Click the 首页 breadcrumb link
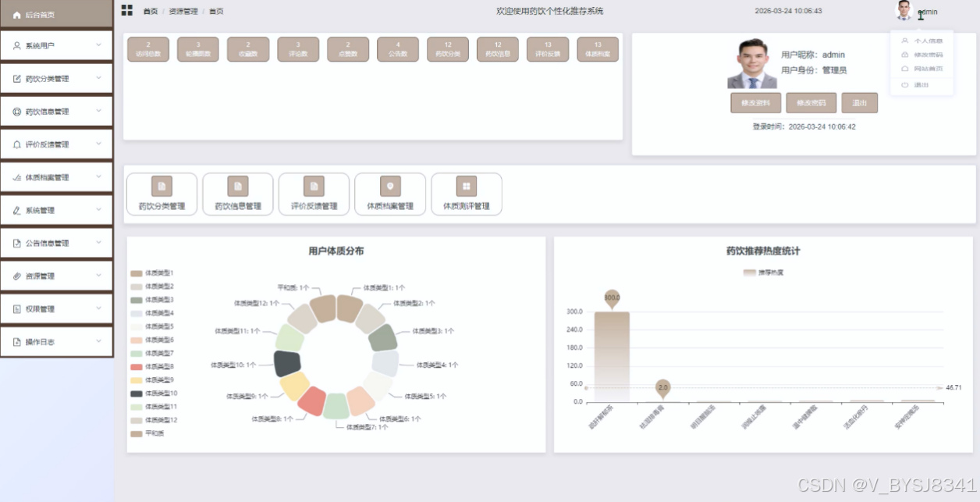 (x=151, y=11)
